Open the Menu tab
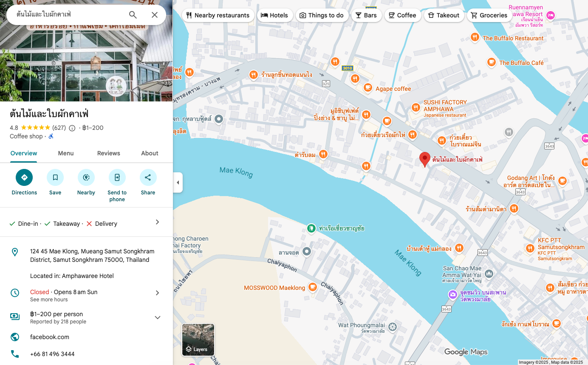This screenshot has height=365, width=588. [x=66, y=153]
